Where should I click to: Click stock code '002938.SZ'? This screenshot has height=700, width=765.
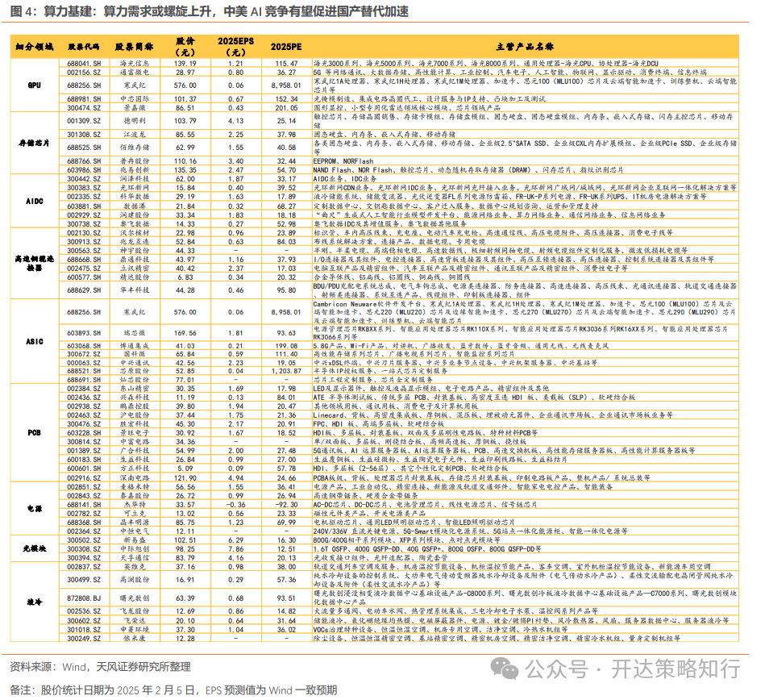click(84, 406)
